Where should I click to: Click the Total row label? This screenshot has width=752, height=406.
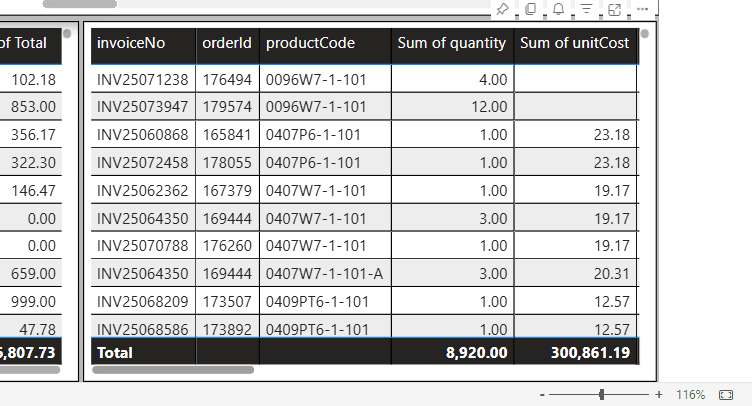coord(115,353)
